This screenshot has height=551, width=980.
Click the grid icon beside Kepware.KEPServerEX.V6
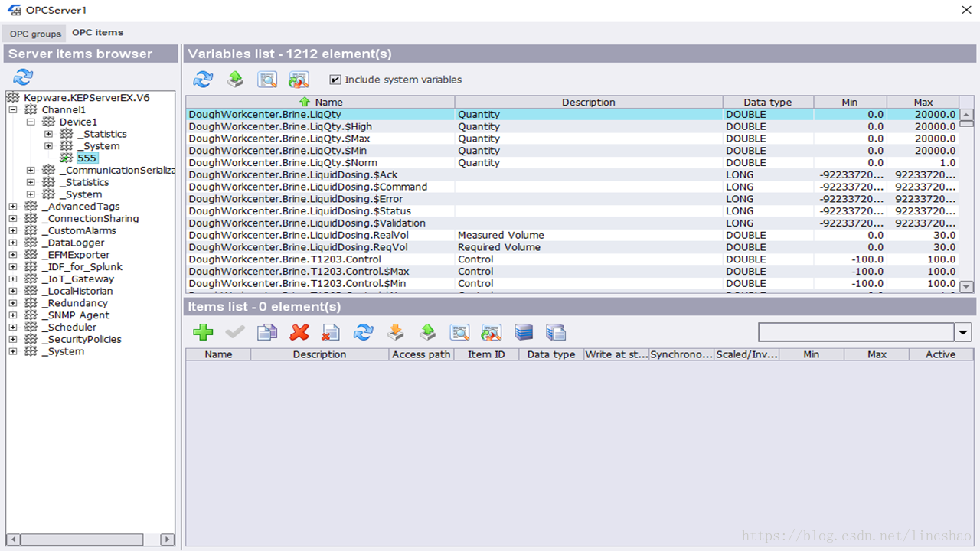[x=14, y=98]
